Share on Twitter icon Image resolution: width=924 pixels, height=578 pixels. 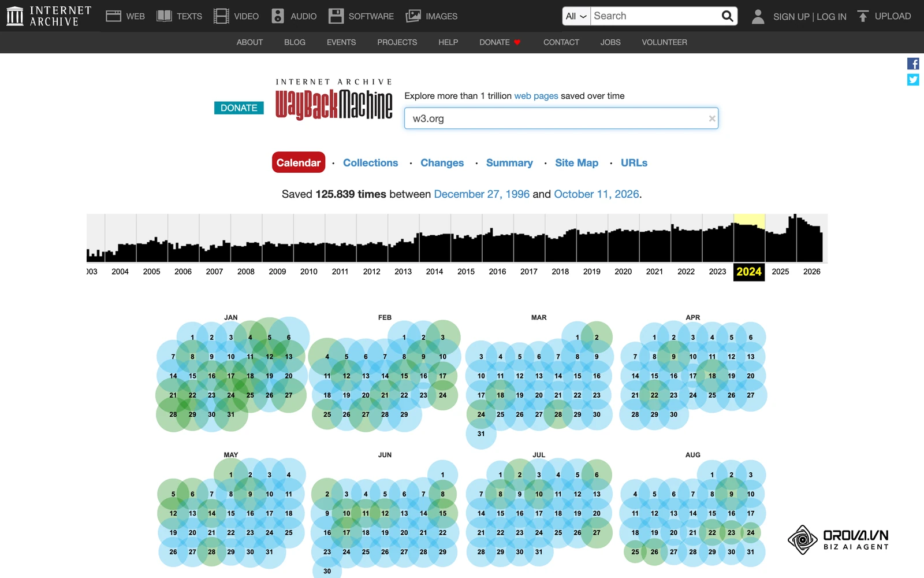click(x=913, y=80)
